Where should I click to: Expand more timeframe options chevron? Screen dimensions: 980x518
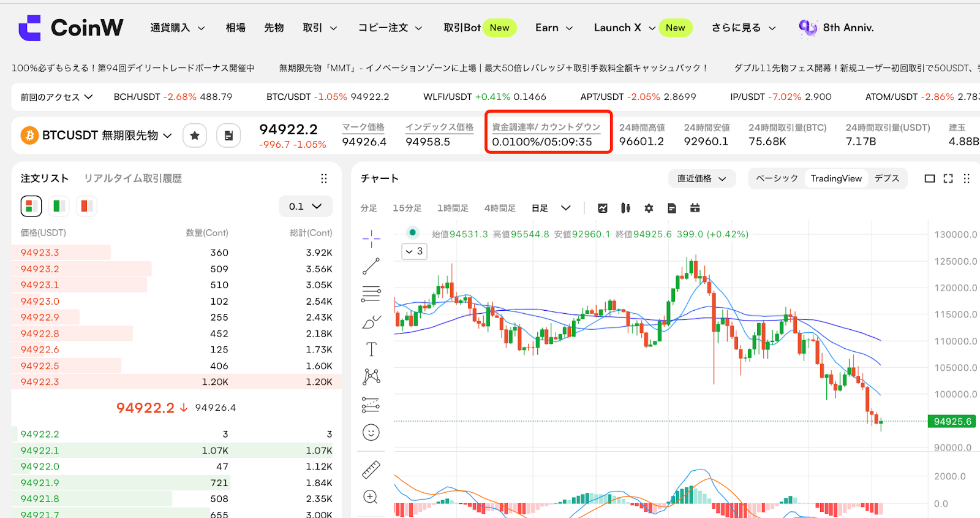click(x=566, y=208)
